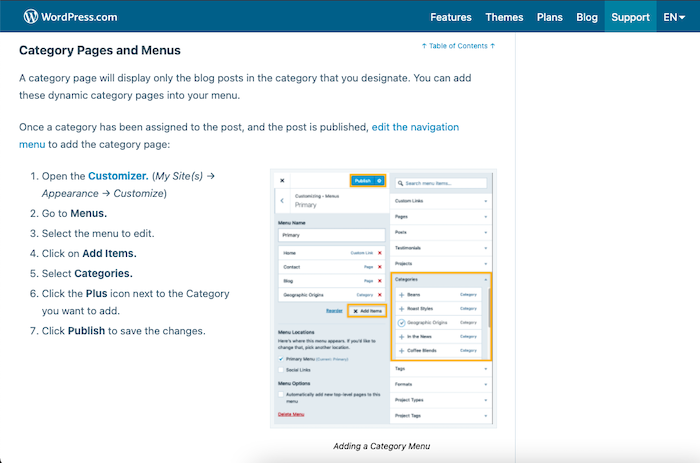Jump to the Table of Contents
Image resolution: width=700 pixels, height=463 pixels.
[458, 46]
